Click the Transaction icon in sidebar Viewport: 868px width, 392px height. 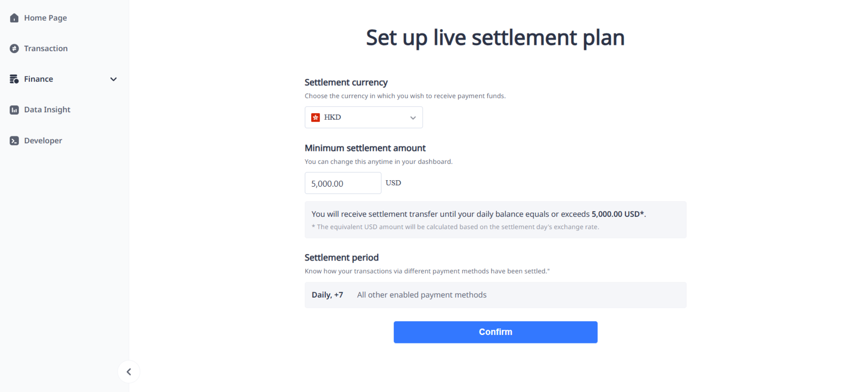[x=14, y=48]
